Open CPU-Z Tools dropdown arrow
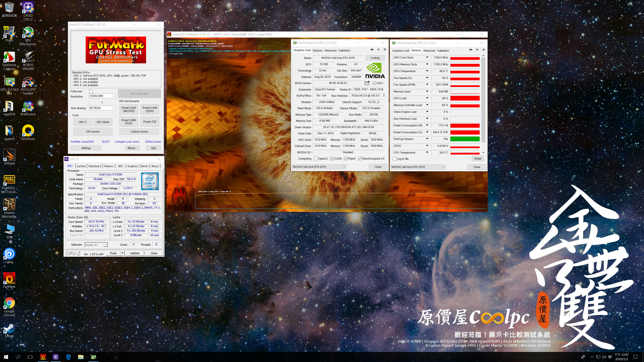The image size is (644, 362). 122,253
